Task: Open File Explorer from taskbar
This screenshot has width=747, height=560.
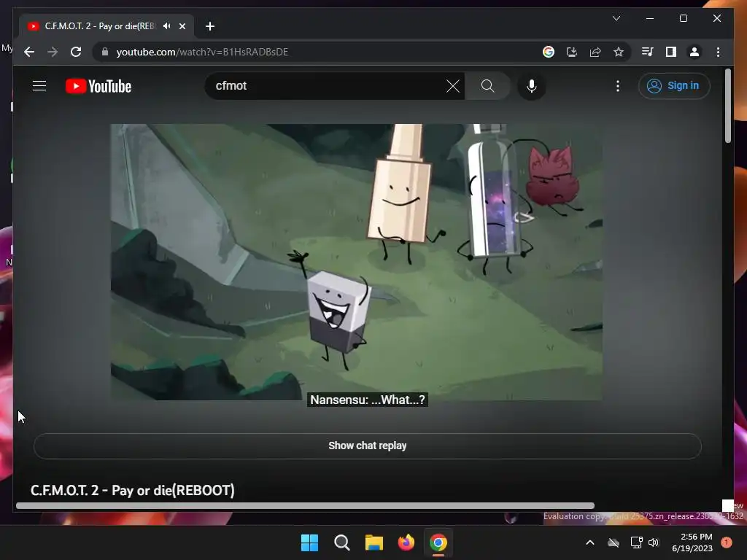Action: coord(374,542)
